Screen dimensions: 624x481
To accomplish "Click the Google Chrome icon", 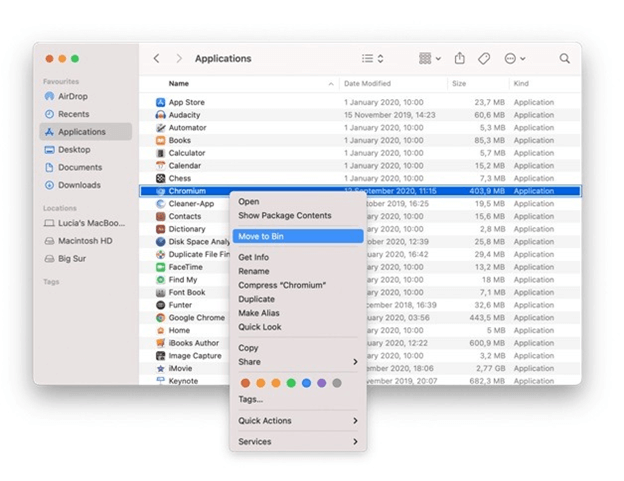I will pos(160,318).
